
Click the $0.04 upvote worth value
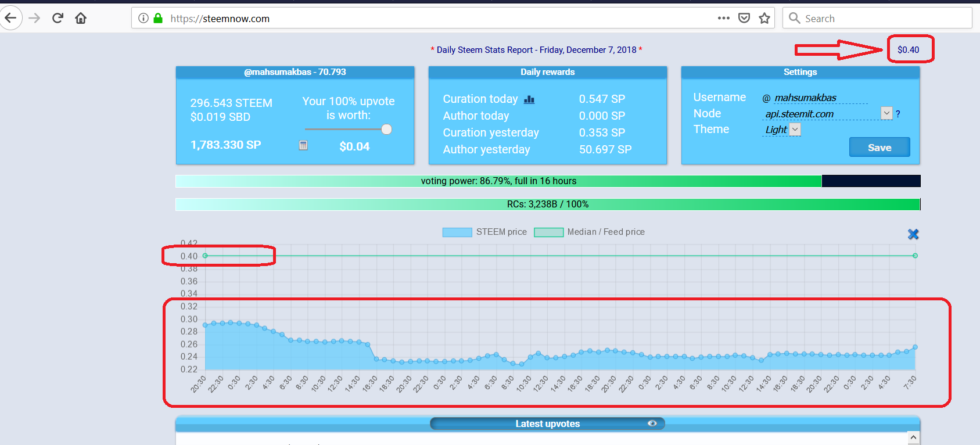coord(354,146)
